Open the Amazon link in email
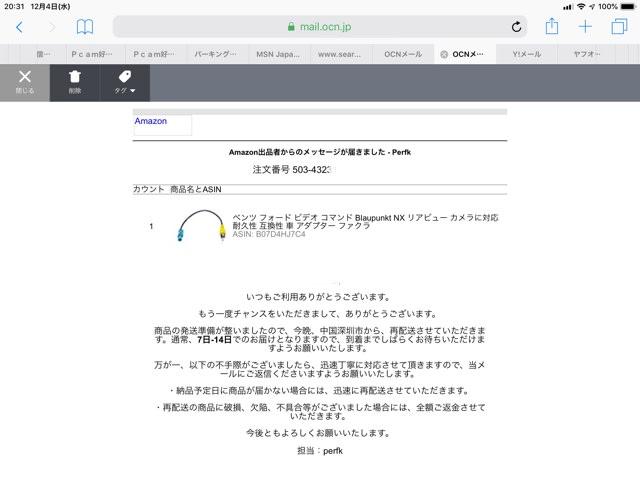 coord(151,121)
